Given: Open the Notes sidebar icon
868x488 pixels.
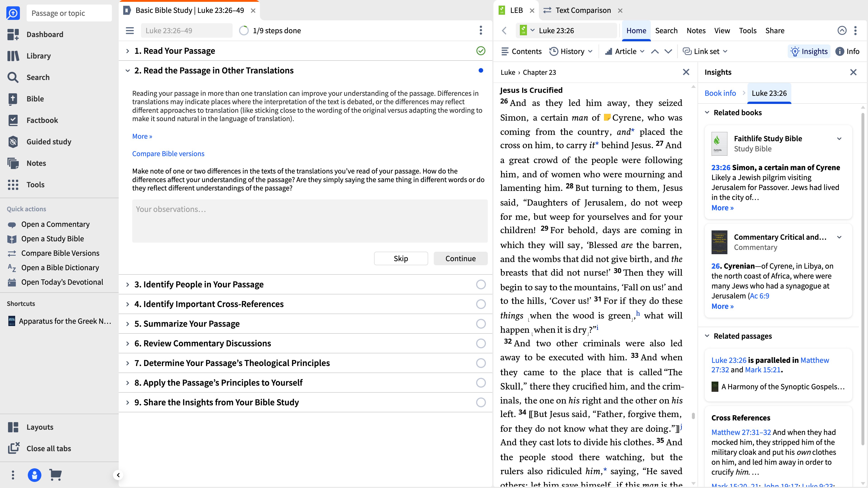Looking at the screenshot, I should coord(13,163).
